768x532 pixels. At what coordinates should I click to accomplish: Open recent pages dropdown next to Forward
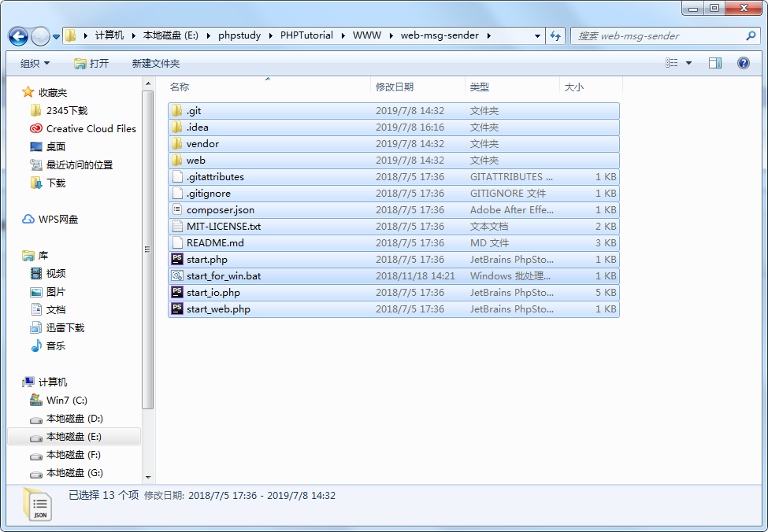tap(57, 37)
